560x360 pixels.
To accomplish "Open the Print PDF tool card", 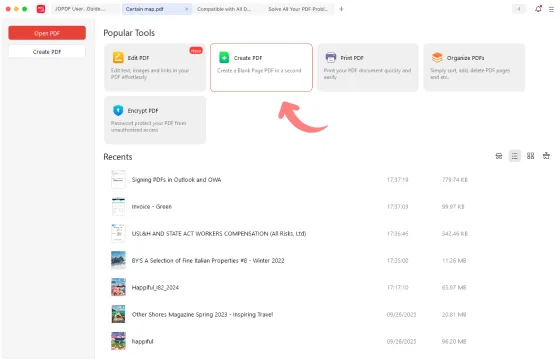I will point(368,68).
